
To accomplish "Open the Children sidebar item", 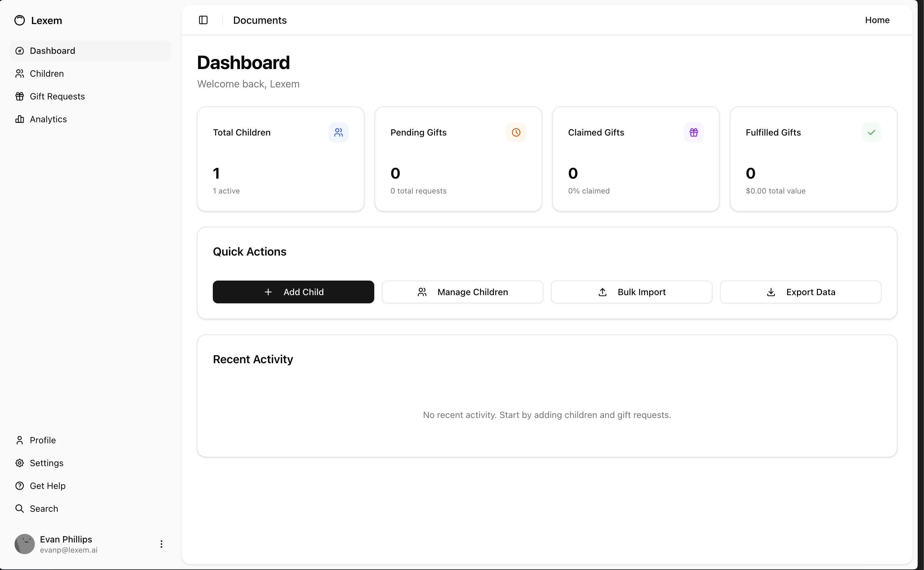I will coord(47,73).
